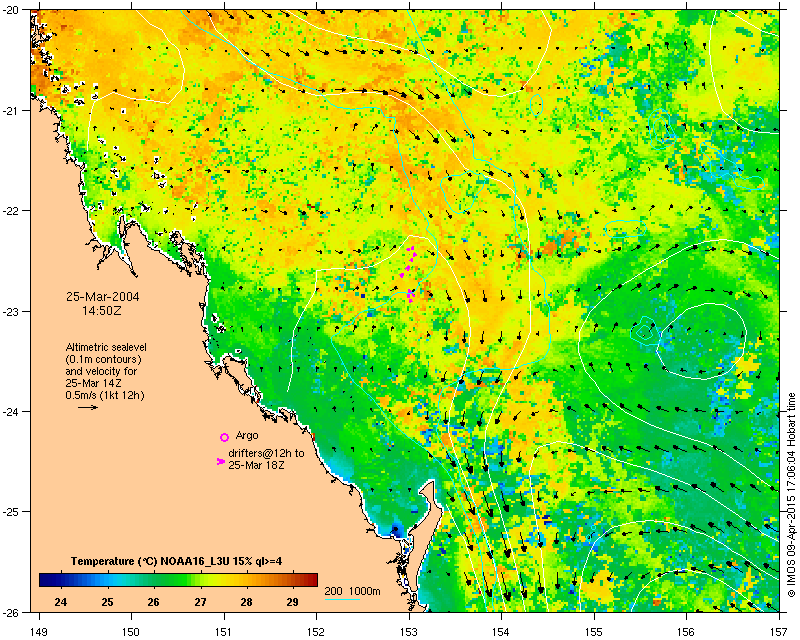Click the colorbar tick label 28

(246, 602)
